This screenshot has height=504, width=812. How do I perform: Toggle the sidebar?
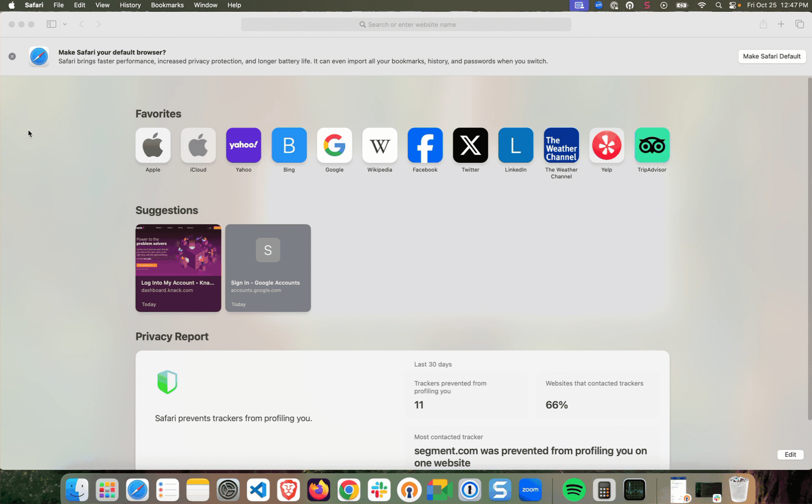51,24
